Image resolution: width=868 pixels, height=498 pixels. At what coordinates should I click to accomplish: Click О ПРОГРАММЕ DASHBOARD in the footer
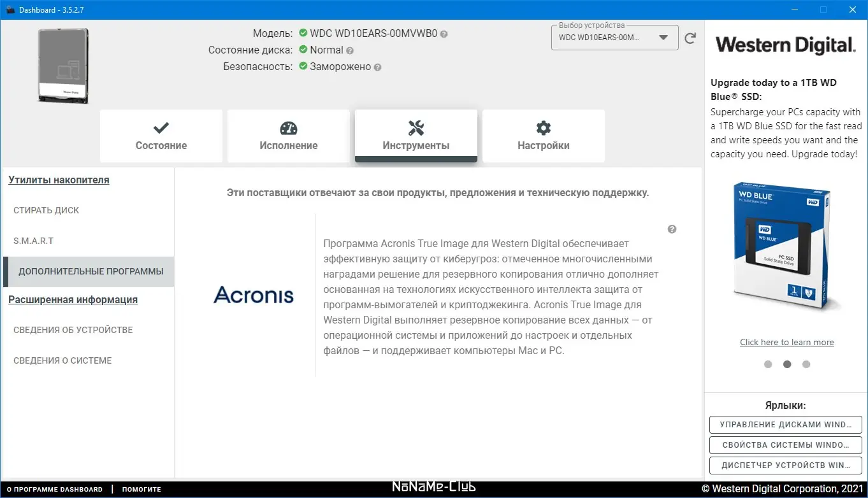54,490
